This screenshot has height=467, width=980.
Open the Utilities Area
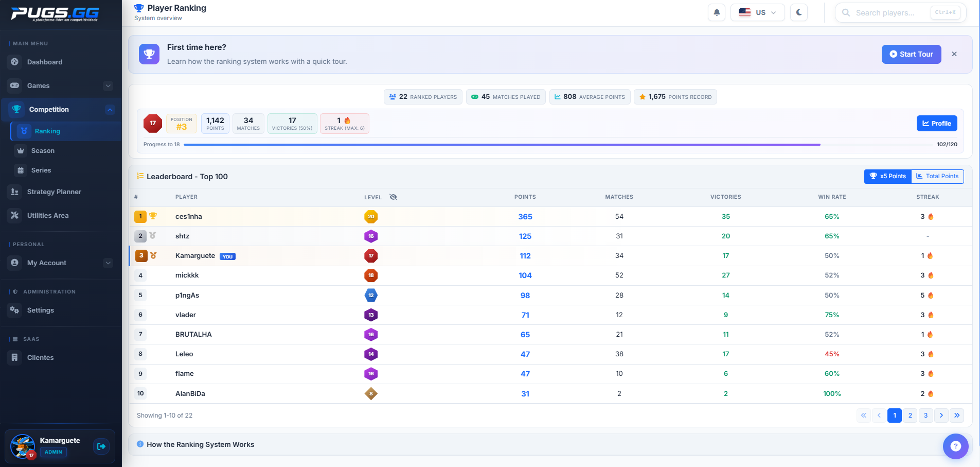coord(48,215)
